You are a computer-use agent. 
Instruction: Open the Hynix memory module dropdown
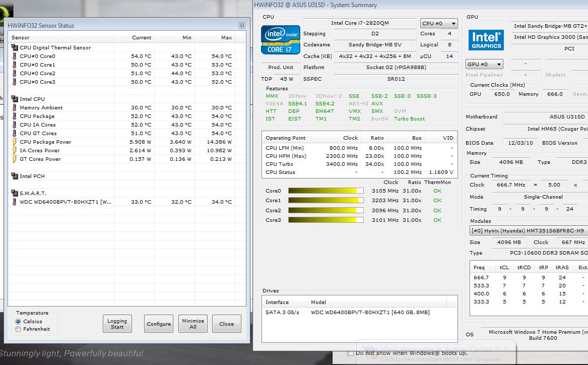coord(529,231)
